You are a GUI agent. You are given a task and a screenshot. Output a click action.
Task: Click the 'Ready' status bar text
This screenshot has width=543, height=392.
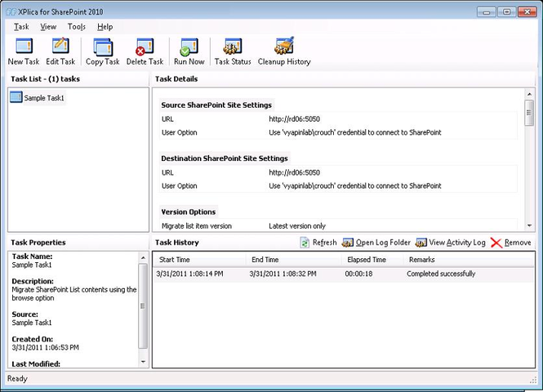(x=17, y=378)
